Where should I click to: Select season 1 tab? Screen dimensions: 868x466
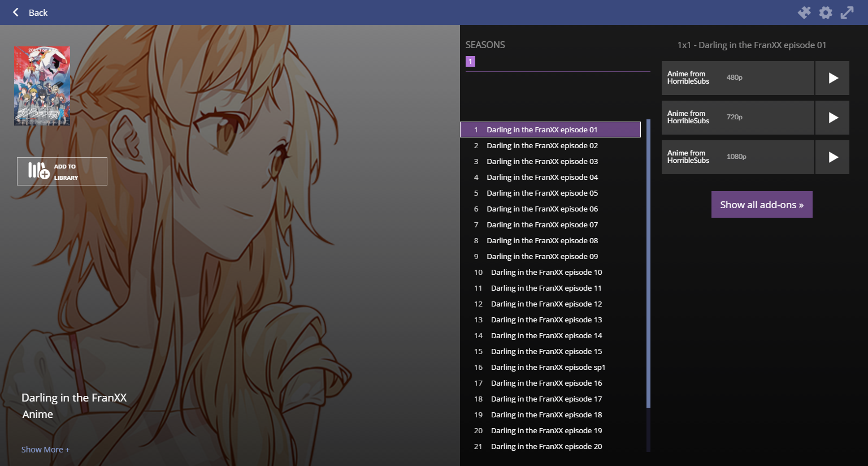[470, 61]
